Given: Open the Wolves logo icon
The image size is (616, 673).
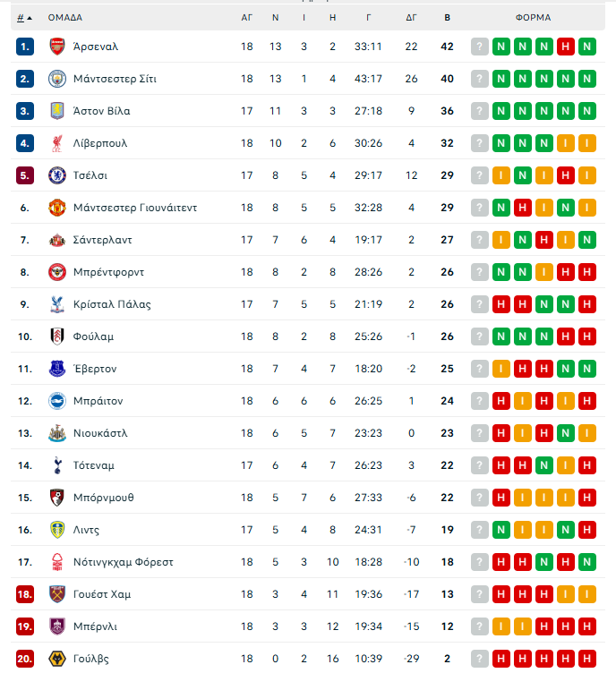Looking at the screenshot, I should point(57,659).
